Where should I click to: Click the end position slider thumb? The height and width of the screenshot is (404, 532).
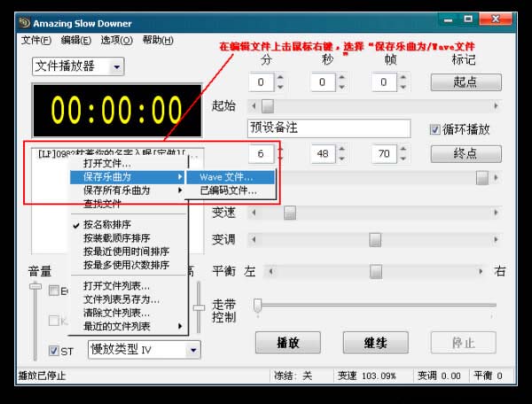click(x=482, y=177)
